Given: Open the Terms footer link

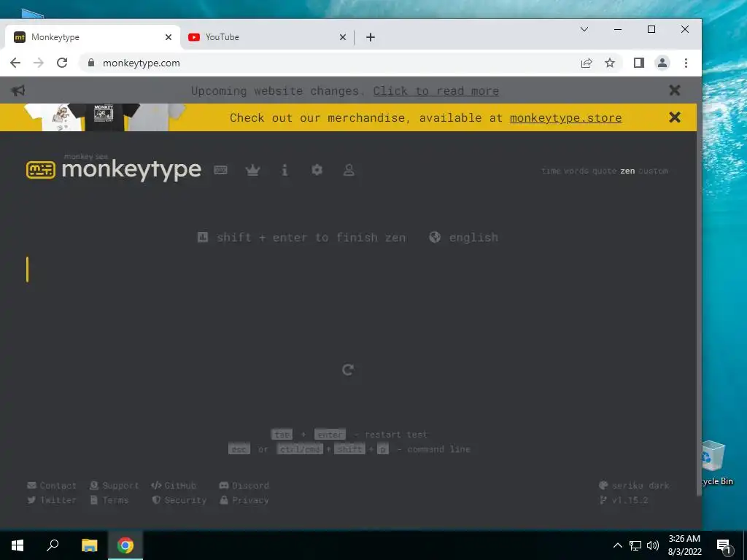Looking at the screenshot, I should click(109, 500).
